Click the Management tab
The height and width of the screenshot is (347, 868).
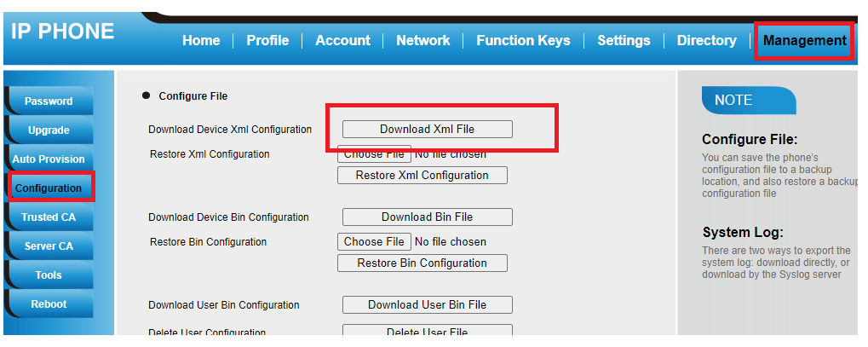tap(804, 40)
